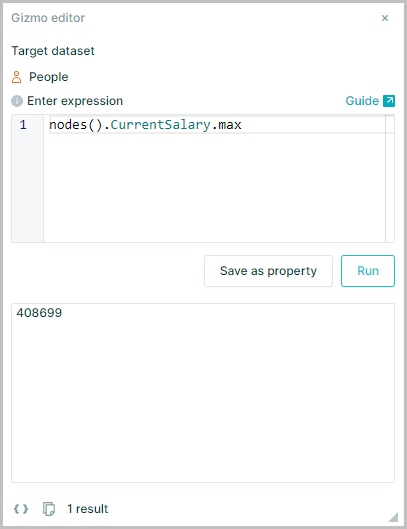
Task: Close the Gizmo editor panel
Action: [x=385, y=18]
